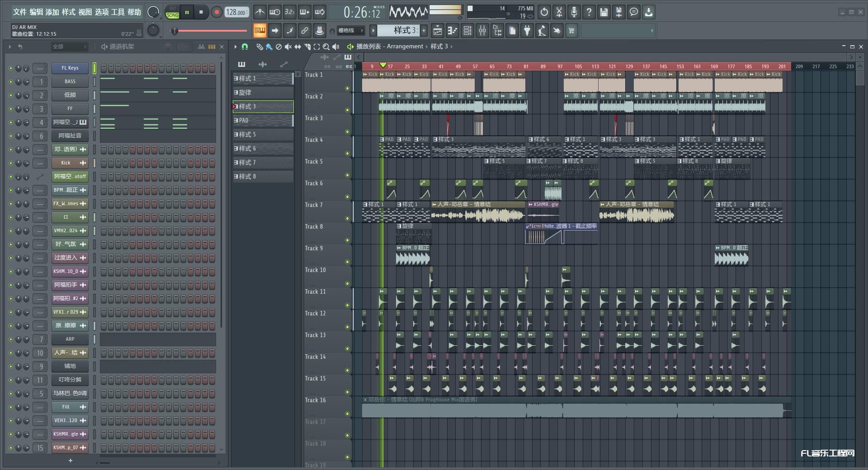Click the undo history icon in toolbar
The height and width of the screenshot is (470, 868).
[x=544, y=12]
